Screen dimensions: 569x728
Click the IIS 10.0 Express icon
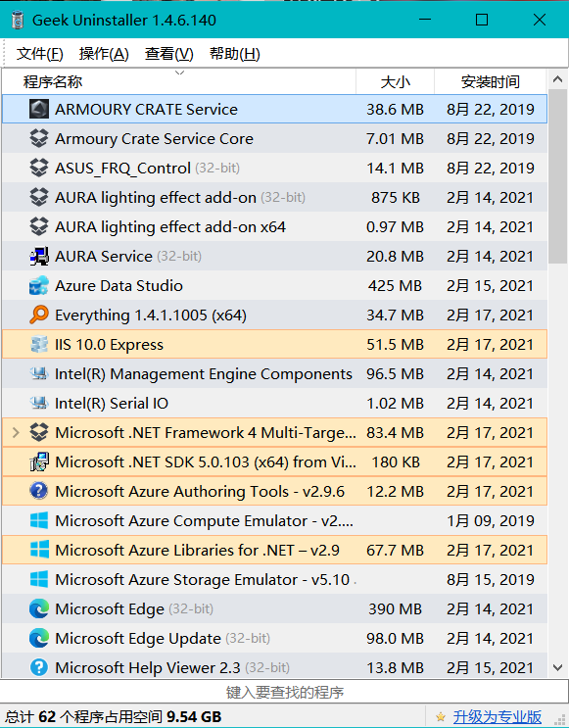(39, 345)
